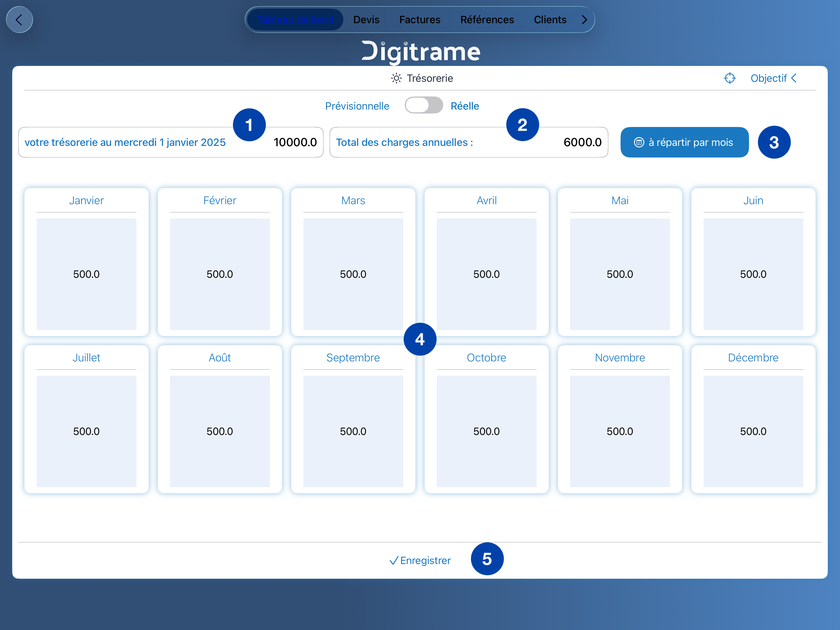Screen dimensions: 840x630
Task: Toggle the Prévisionnelle/Réelle switch
Action: tap(423, 105)
